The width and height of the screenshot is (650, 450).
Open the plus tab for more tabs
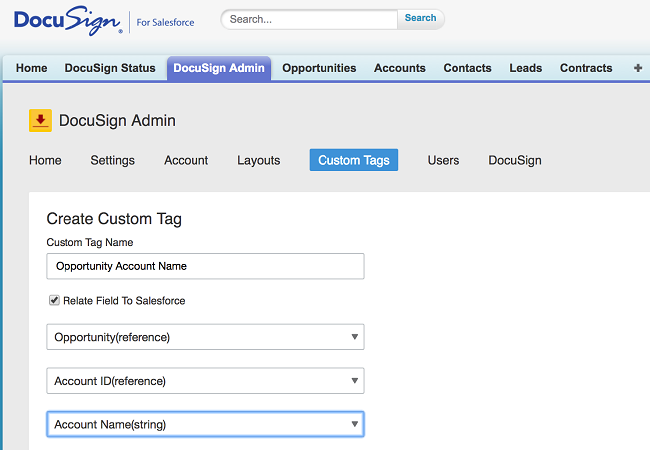coord(638,68)
